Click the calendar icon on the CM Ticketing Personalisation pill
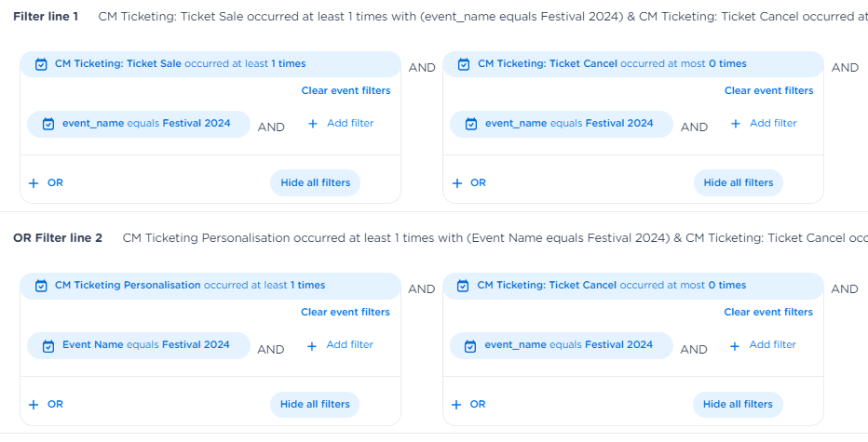868x442 pixels. pyautogui.click(x=41, y=286)
